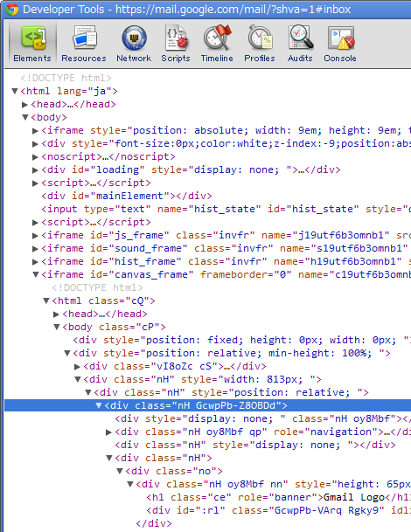This screenshot has height=532, width=411.
Task: Expand the iframe with position absolute style
Action: click(x=35, y=131)
